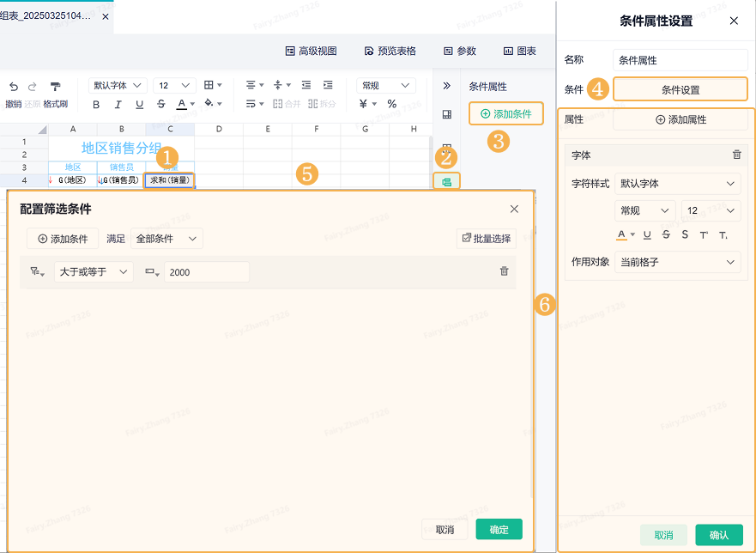This screenshot has height=553, width=756.
Task: Toggle underline in 字体 attribute settings
Action: [x=647, y=235]
